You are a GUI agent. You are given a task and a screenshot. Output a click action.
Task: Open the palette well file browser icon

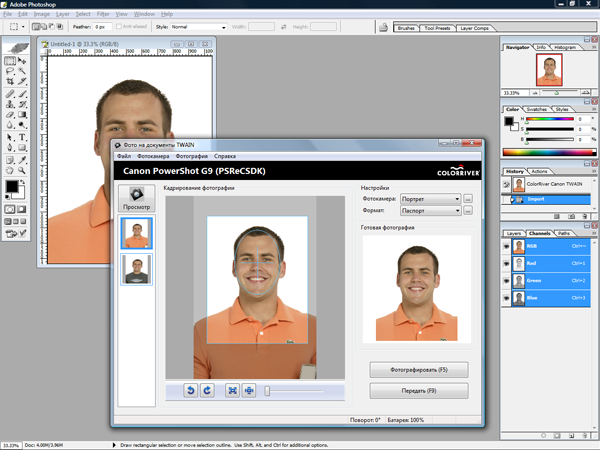[383, 27]
